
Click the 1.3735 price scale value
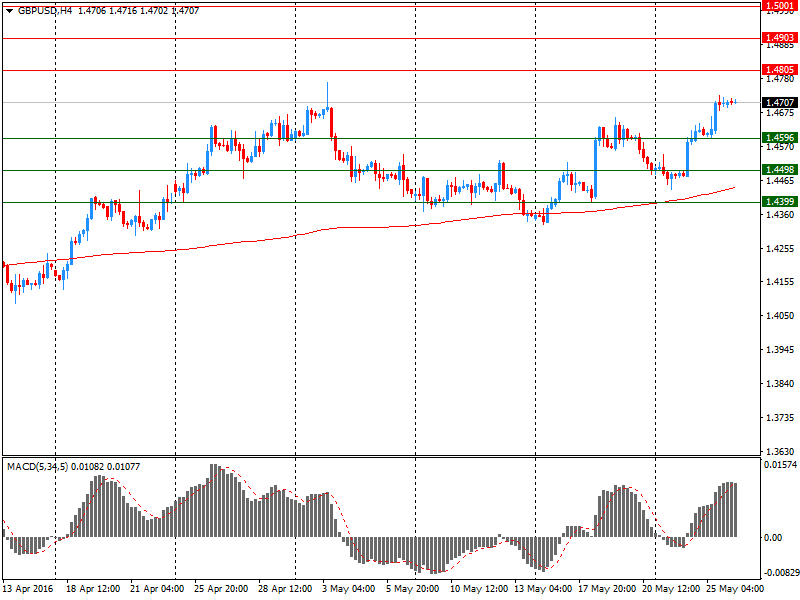780,418
